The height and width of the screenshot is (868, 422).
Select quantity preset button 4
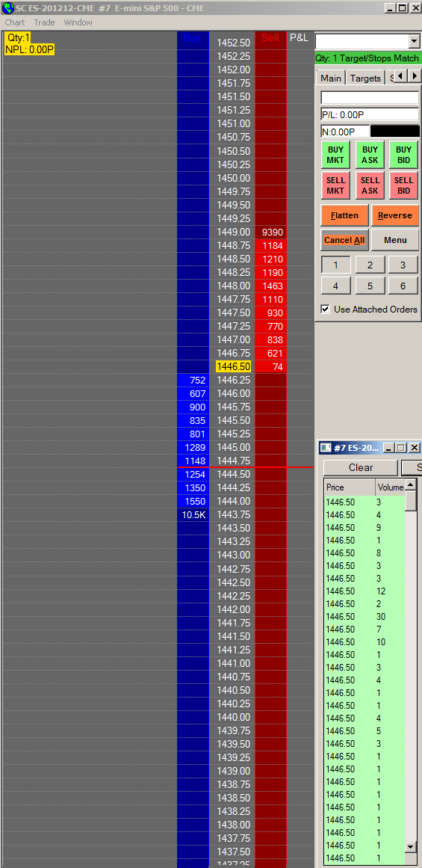coord(335,286)
